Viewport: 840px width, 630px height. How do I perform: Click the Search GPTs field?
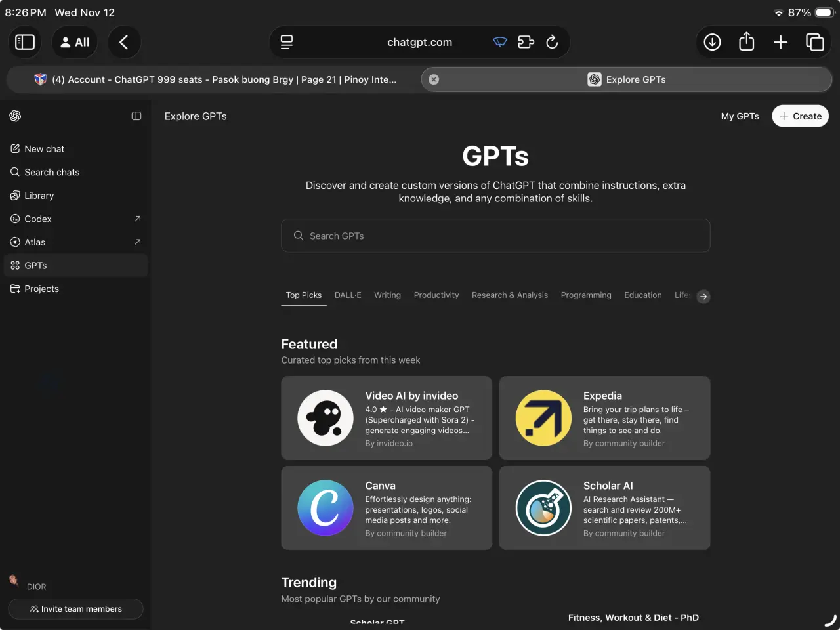(495, 236)
